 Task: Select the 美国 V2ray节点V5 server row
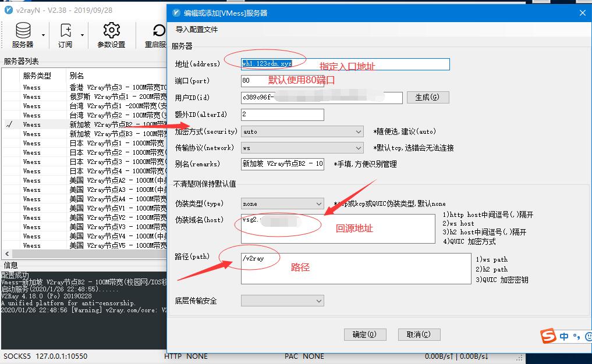point(84,245)
